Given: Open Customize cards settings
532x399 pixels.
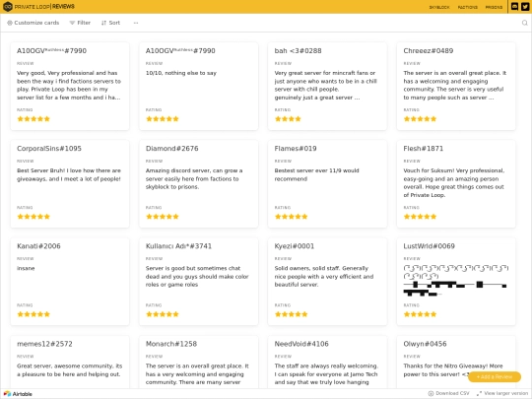Looking at the screenshot, I should pos(33,23).
